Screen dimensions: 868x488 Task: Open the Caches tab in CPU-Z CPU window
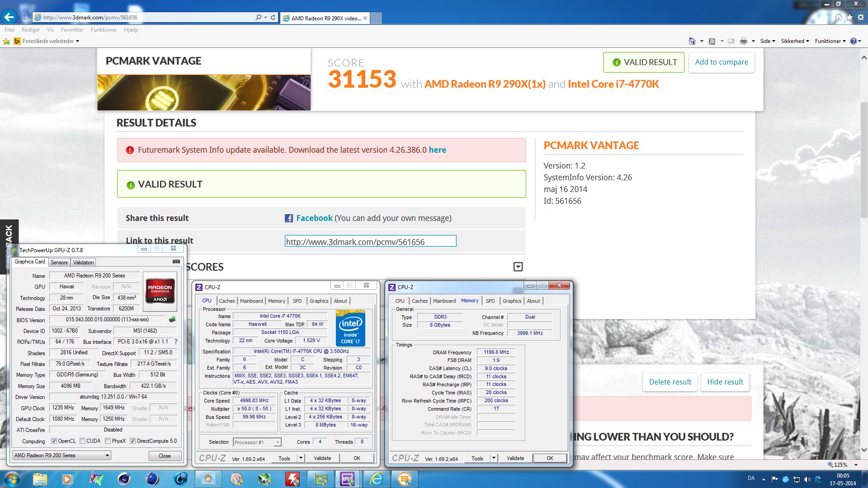(x=227, y=301)
